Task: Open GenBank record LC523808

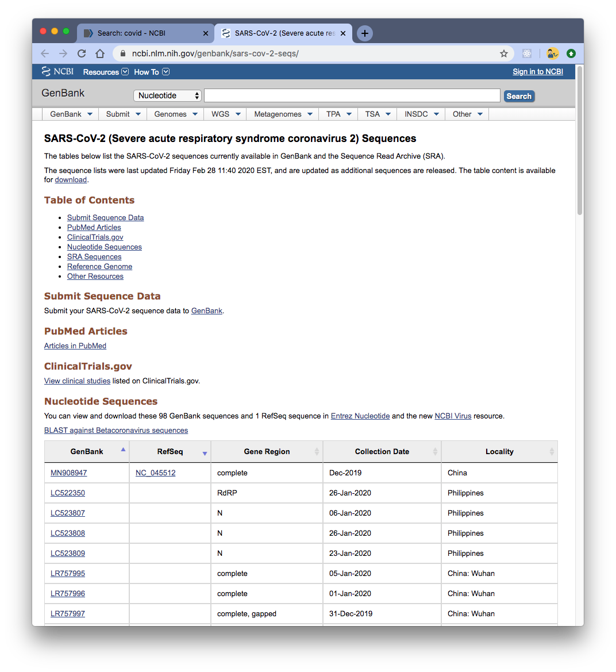Action: (x=68, y=533)
